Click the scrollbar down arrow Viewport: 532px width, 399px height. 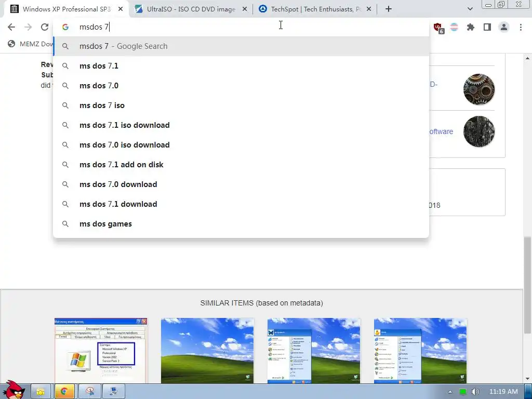click(x=527, y=379)
